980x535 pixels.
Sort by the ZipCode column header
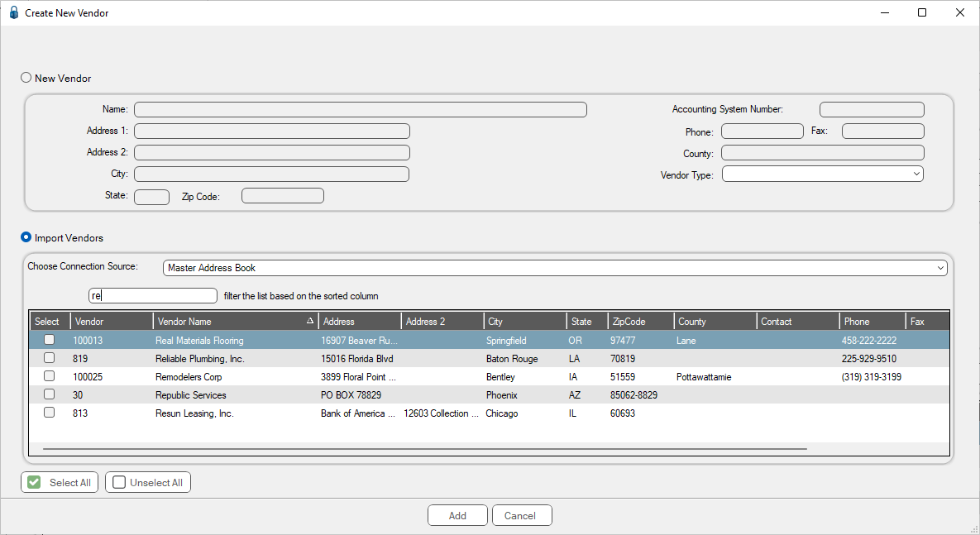pos(641,322)
